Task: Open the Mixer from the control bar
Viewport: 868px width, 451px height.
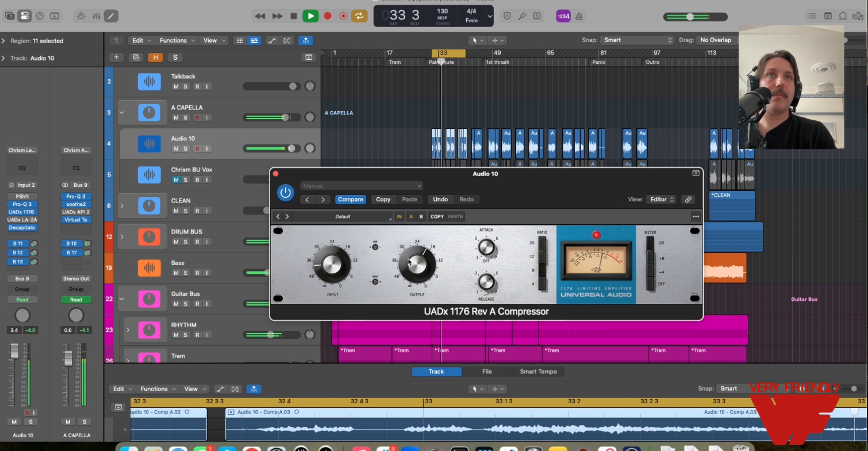Action: point(96,16)
